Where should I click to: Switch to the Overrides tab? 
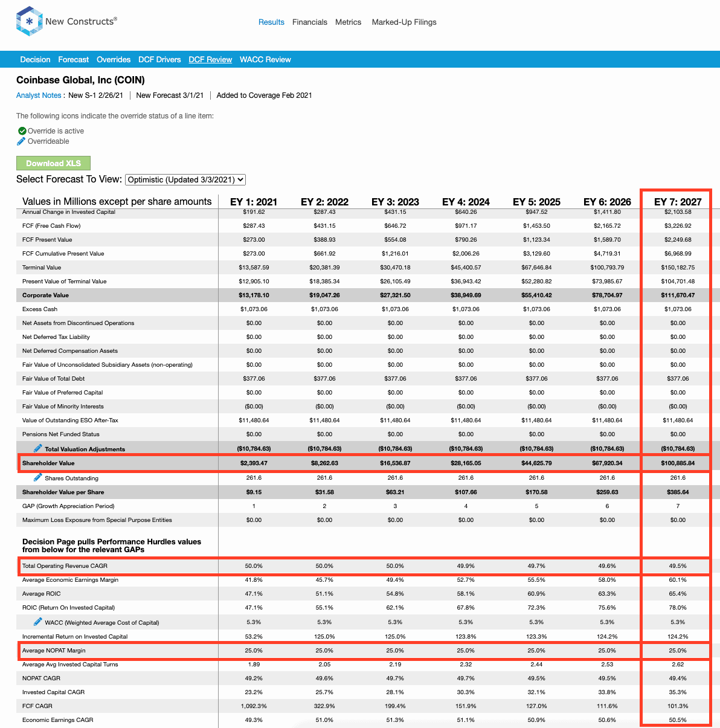tap(114, 60)
